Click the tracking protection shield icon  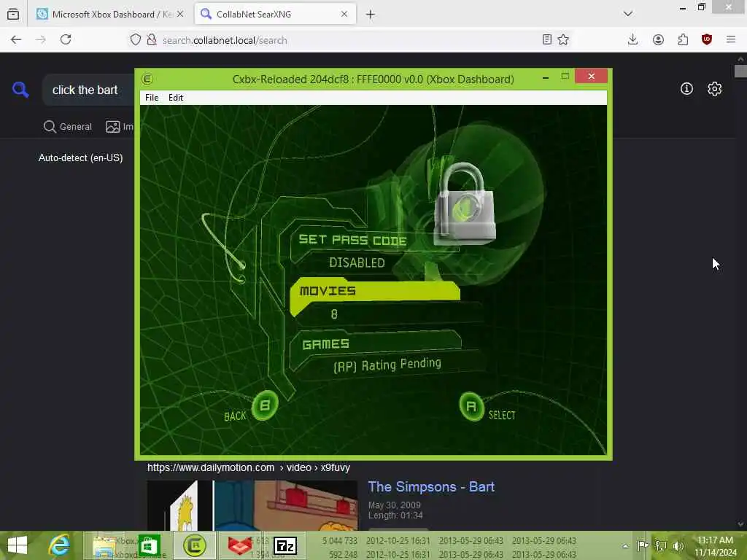[x=136, y=40]
